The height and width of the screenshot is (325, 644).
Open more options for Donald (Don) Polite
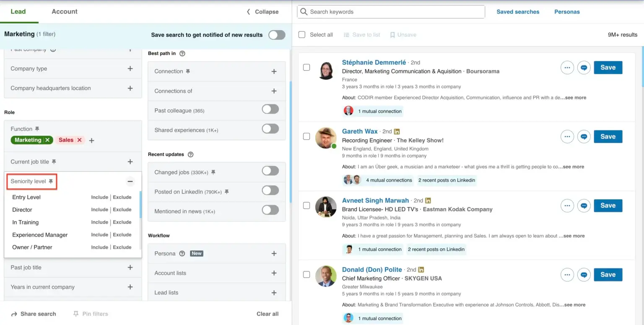coord(567,275)
